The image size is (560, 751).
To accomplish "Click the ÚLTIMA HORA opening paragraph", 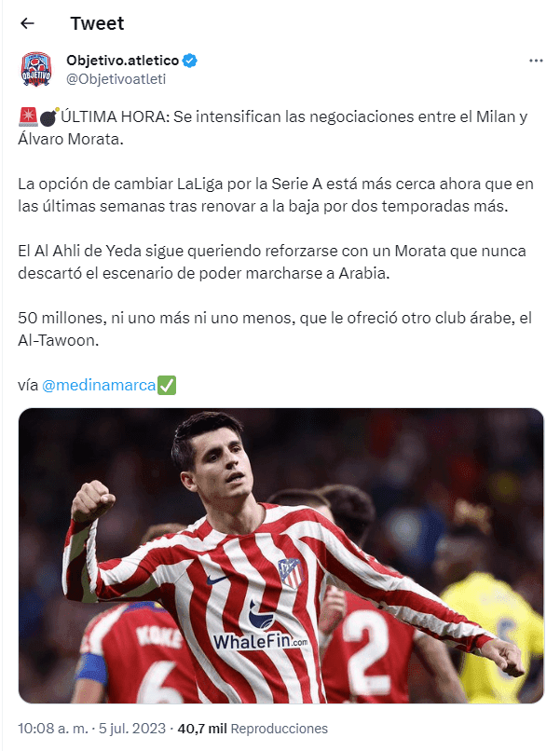I will pos(273,128).
